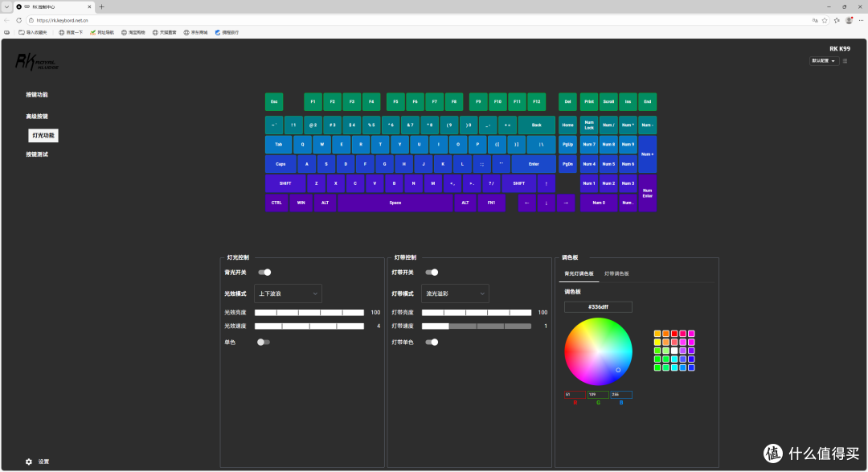
Task: Click the B value input field
Action: (x=621, y=395)
